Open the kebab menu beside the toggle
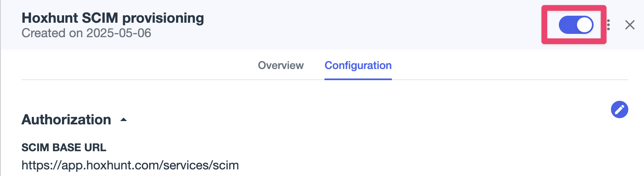Screen dimensions: 644x176 608,25
